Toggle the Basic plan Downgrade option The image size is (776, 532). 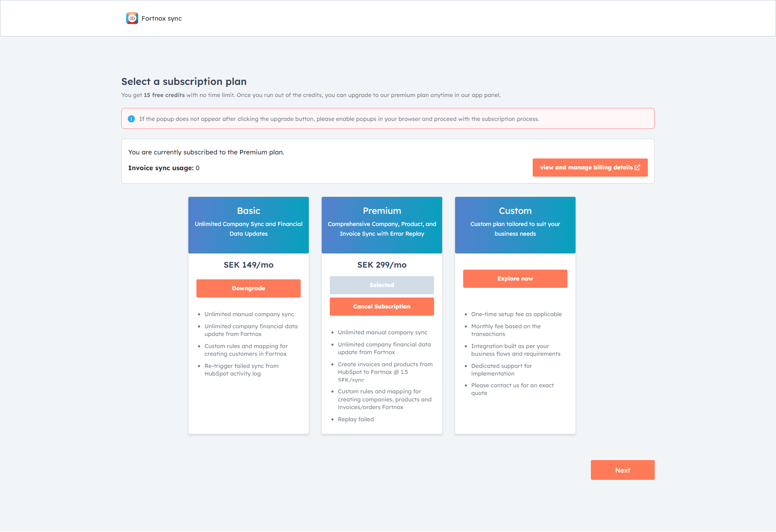coord(248,288)
